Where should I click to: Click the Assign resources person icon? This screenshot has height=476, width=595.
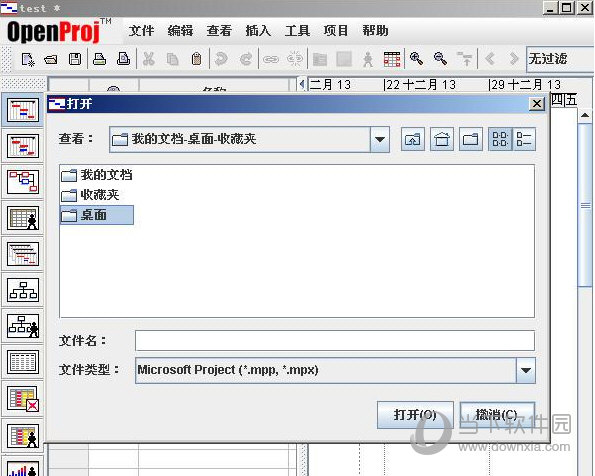(x=368, y=59)
